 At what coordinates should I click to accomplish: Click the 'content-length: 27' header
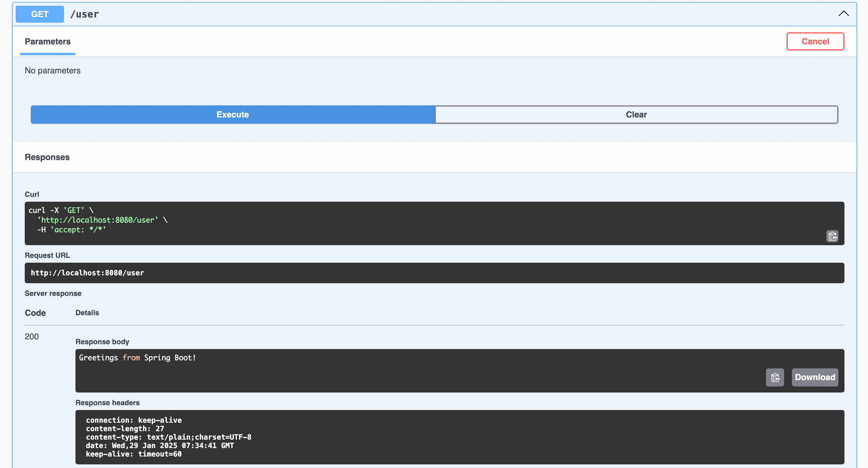point(125,428)
